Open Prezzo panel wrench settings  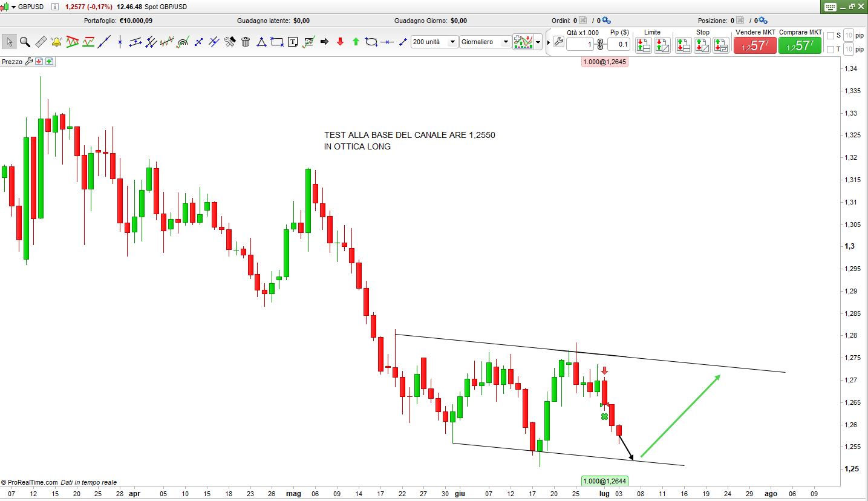tap(28, 62)
